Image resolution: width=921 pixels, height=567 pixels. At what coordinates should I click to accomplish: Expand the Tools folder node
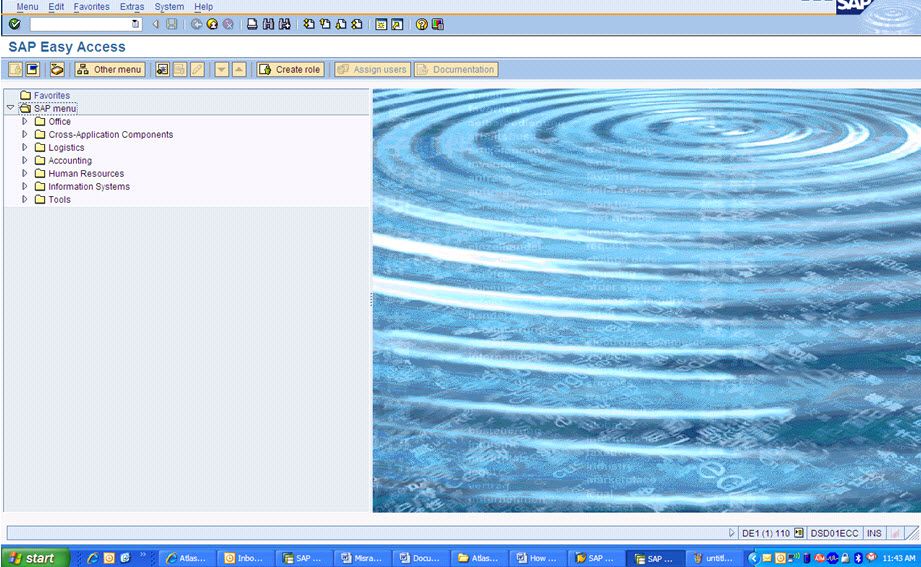point(25,199)
